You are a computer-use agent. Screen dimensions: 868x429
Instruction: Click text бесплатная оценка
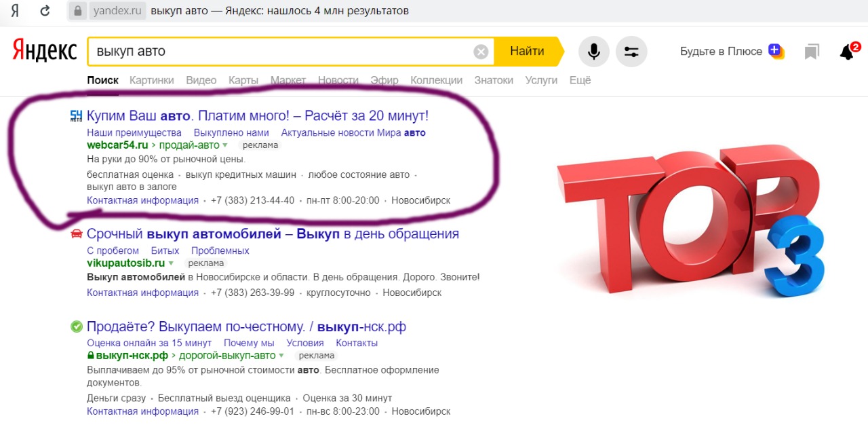130,174
